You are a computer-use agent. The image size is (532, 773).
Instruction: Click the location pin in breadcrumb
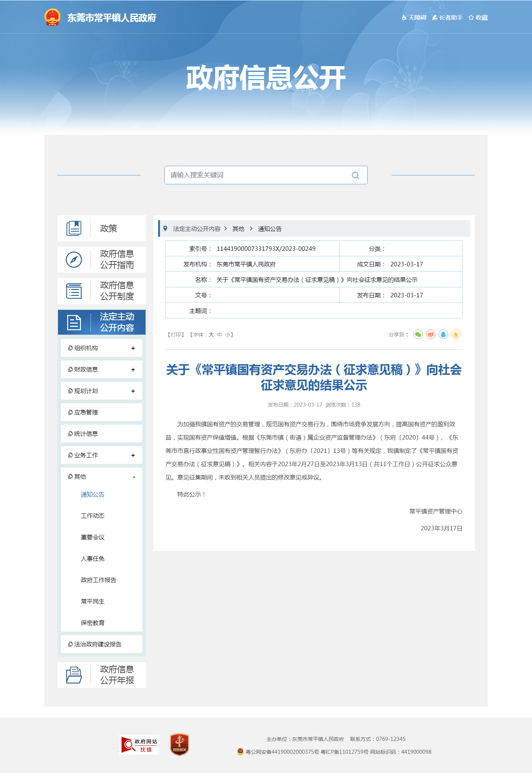point(165,229)
